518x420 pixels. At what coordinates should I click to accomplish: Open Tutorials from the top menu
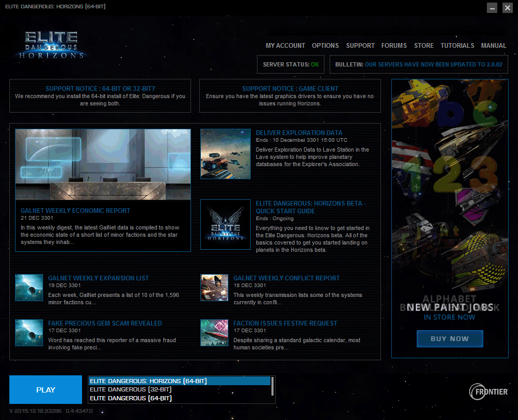coord(457,46)
